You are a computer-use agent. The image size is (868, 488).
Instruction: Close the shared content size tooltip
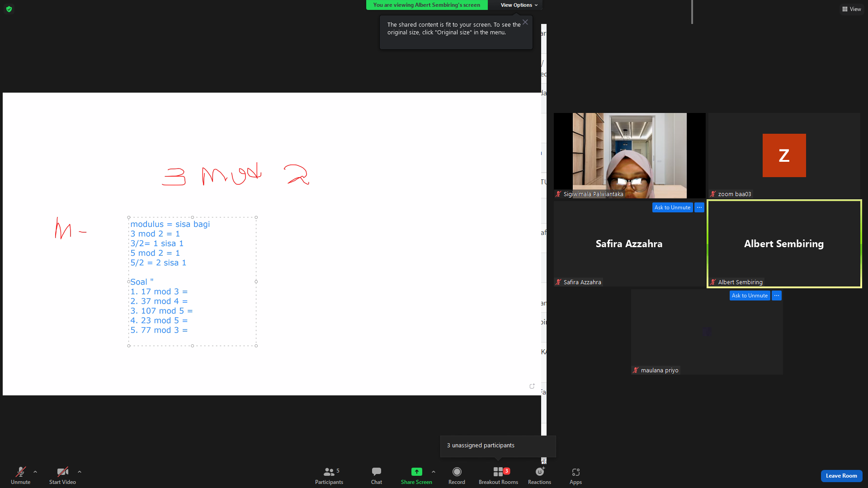(525, 22)
